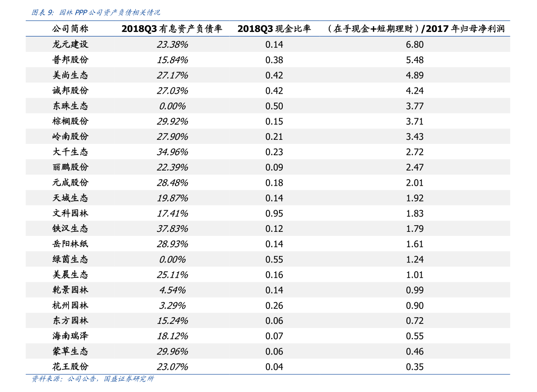
Task: Click the value 4.24
Action: pos(415,91)
